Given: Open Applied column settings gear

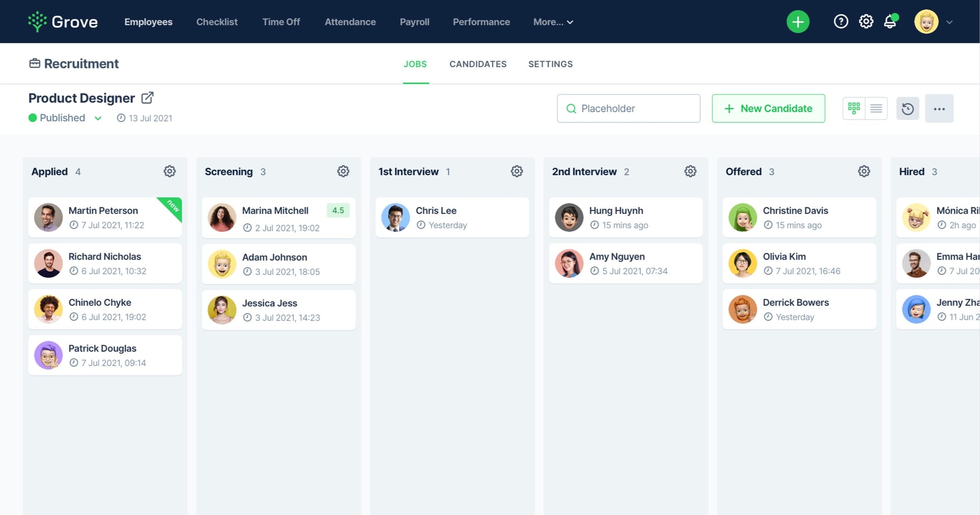Looking at the screenshot, I should [x=170, y=172].
